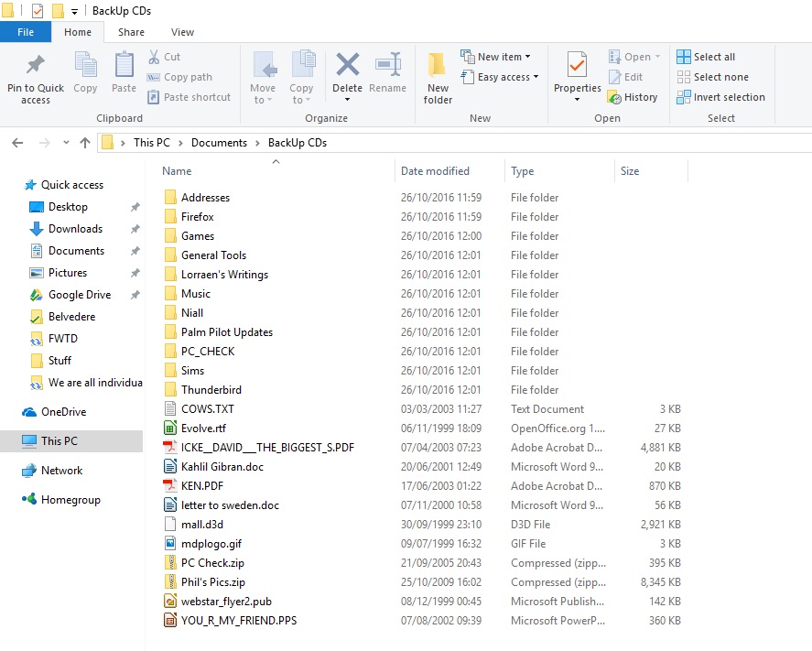Open the File menu

(x=27, y=31)
